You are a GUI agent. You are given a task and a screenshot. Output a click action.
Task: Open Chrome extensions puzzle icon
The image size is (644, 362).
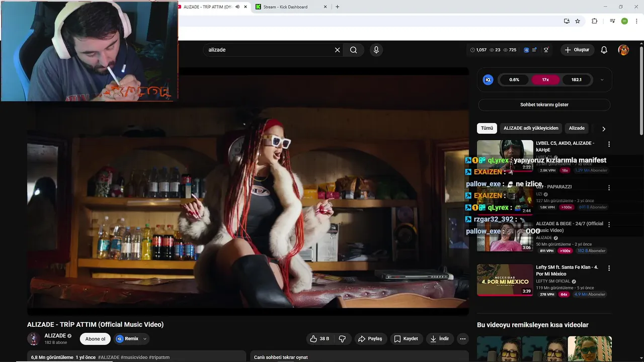(x=594, y=21)
